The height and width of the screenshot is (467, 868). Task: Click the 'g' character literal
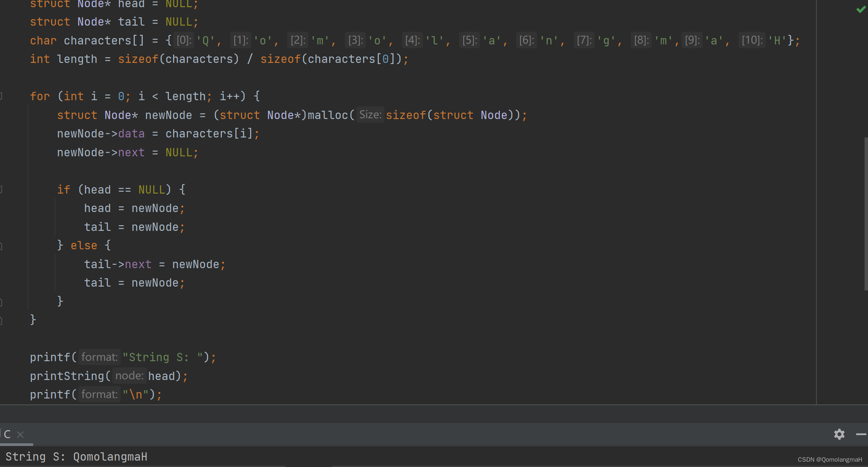coord(606,40)
